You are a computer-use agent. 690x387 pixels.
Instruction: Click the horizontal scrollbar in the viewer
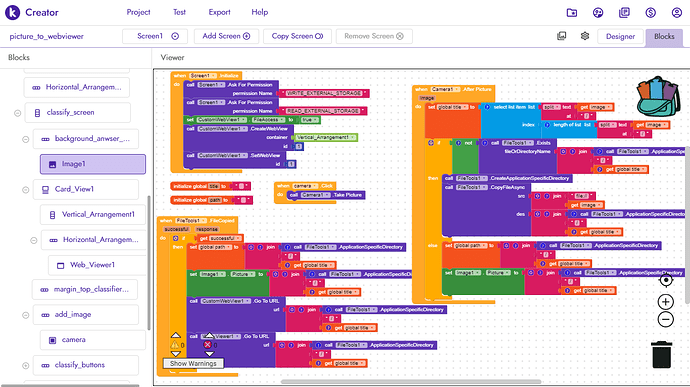pos(411,382)
